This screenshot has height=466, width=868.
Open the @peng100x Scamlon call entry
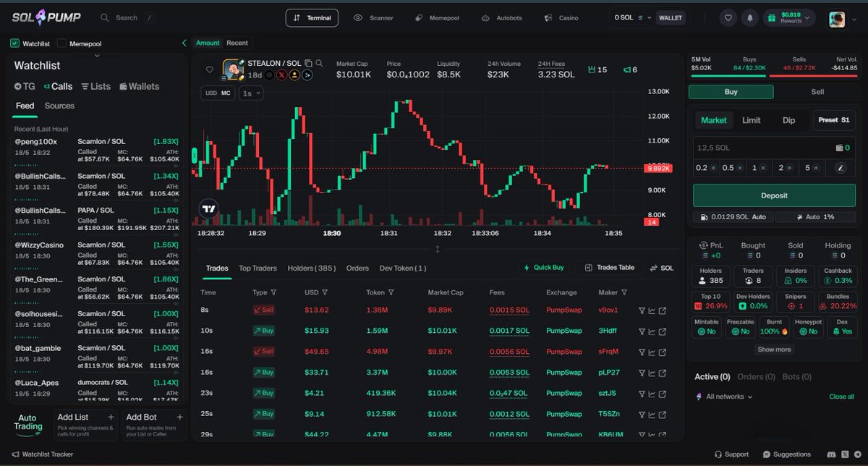tap(97, 151)
